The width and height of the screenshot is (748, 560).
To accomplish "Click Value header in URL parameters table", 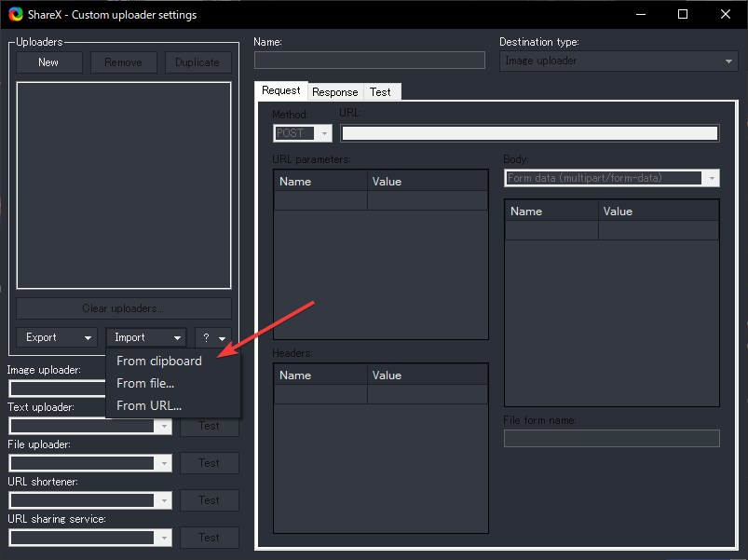I will click(428, 182).
